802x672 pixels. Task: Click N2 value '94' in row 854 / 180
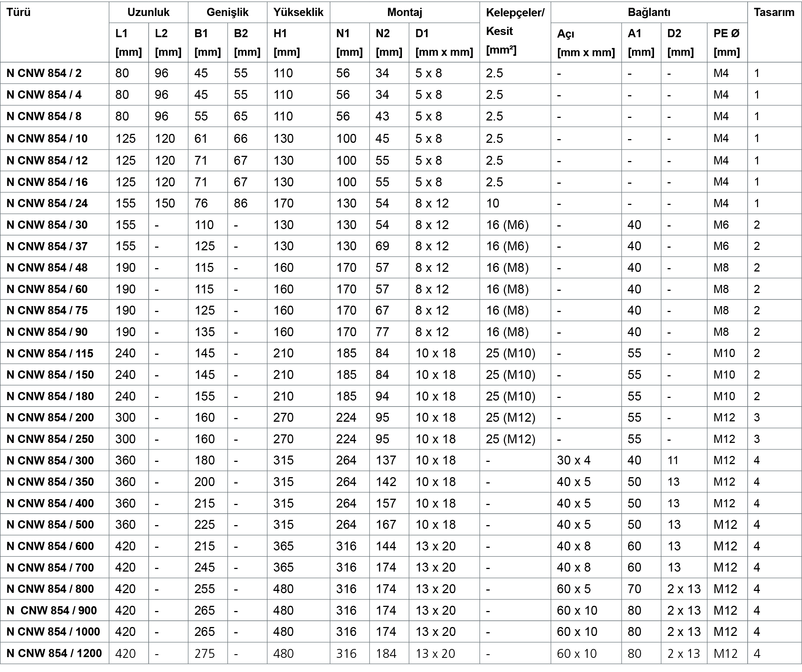pyautogui.click(x=382, y=396)
